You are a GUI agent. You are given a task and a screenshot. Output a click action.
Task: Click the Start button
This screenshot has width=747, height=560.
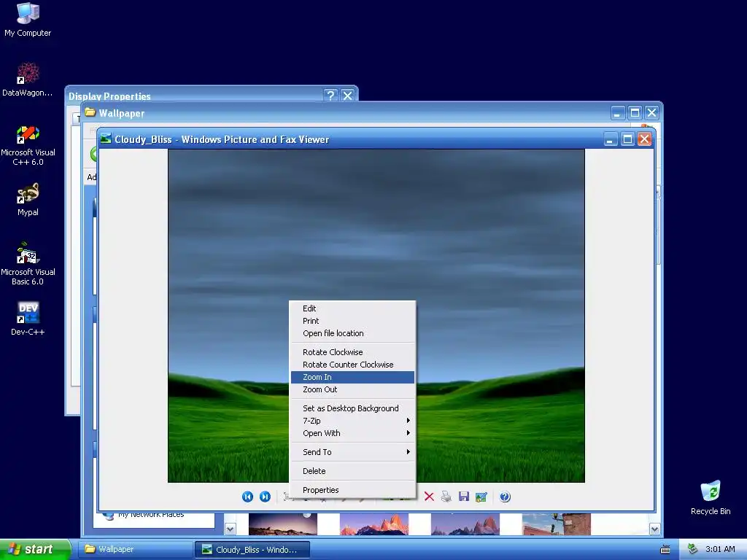(x=35, y=549)
